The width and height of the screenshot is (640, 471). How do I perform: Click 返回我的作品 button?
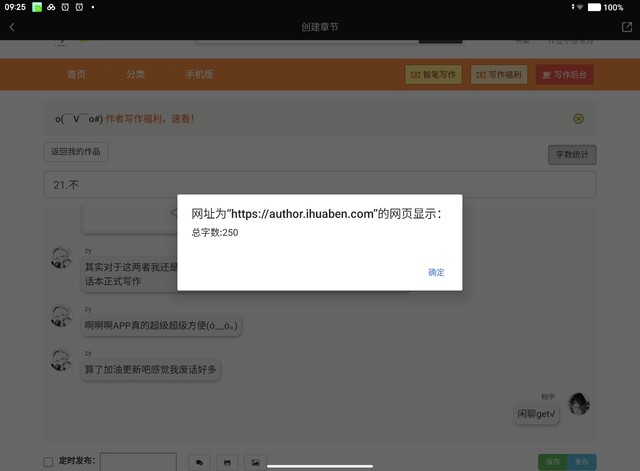[76, 152]
